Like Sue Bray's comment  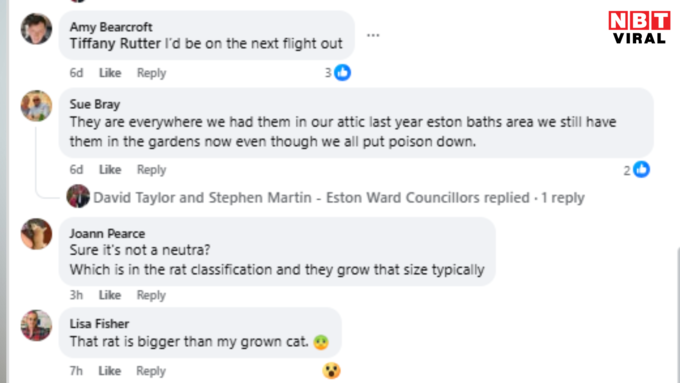click(x=110, y=170)
